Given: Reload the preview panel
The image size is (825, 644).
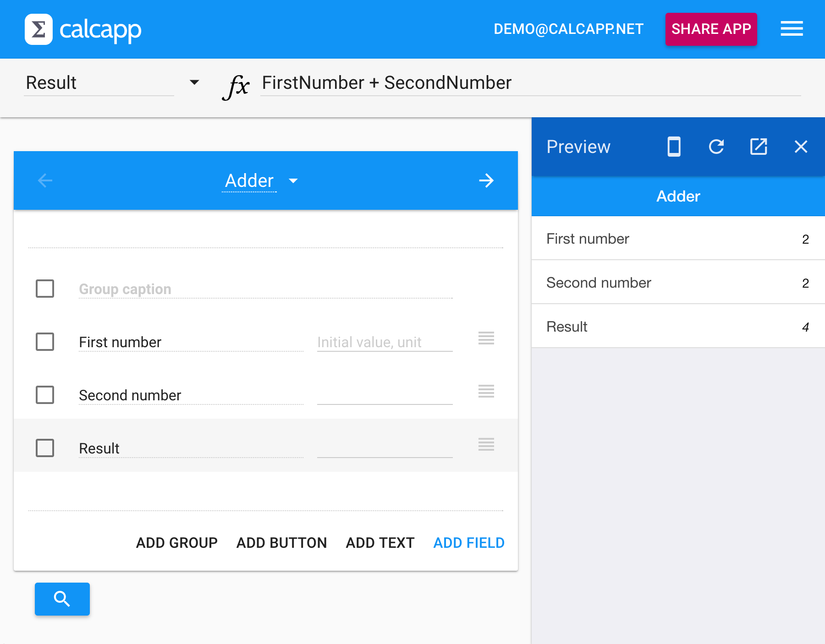Looking at the screenshot, I should [x=716, y=147].
